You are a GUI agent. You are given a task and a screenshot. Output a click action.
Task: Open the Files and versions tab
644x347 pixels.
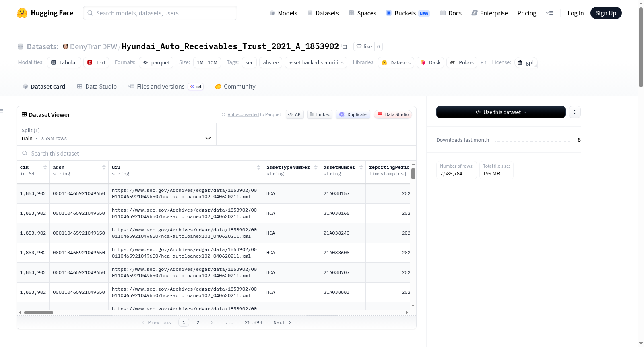point(166,86)
